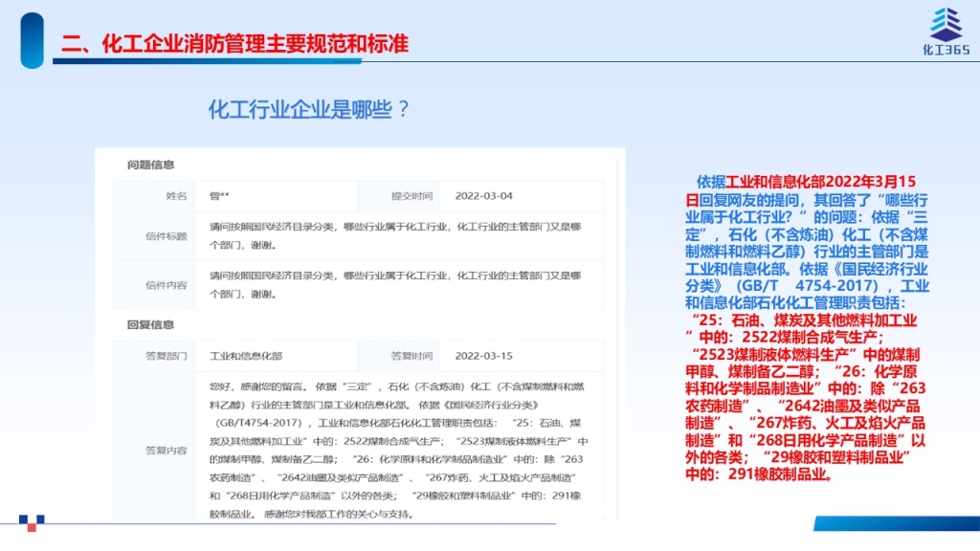Click the 提交时间 label cell

click(399, 196)
